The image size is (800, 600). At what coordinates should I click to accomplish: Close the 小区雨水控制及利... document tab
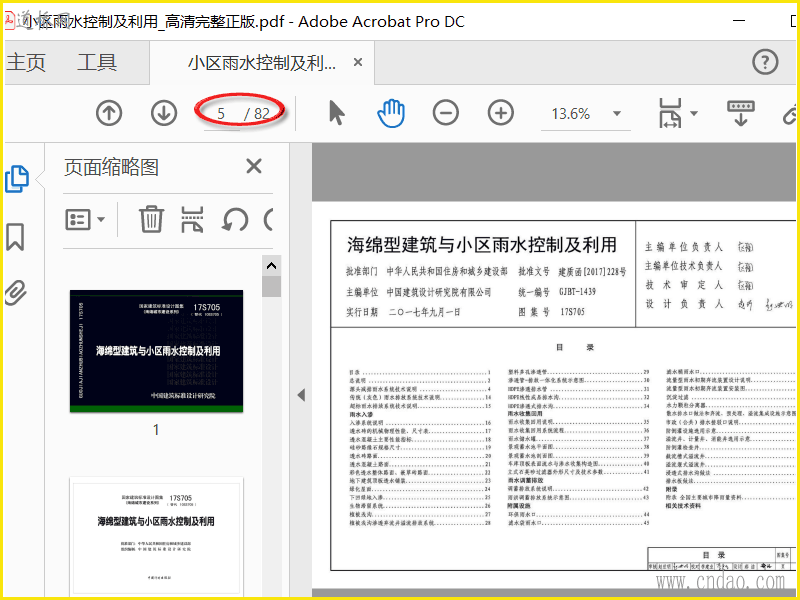click(x=358, y=62)
